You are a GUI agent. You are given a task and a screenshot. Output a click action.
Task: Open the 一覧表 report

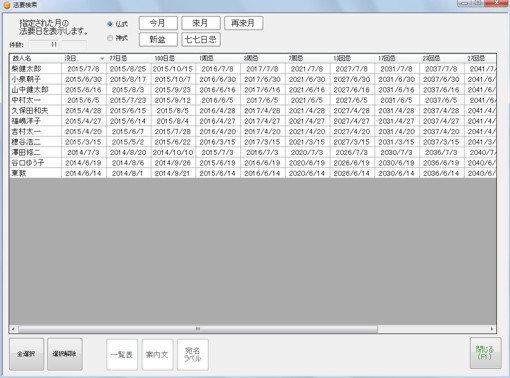pyautogui.click(x=122, y=355)
